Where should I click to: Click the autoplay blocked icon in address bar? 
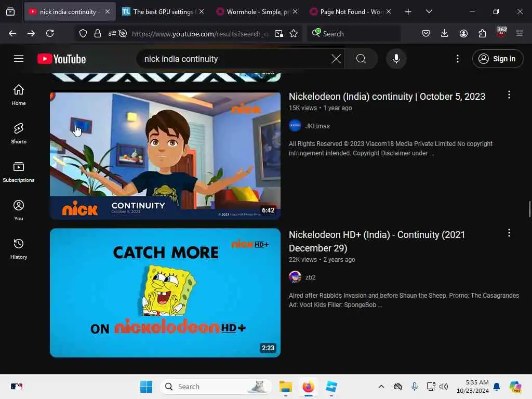(x=123, y=33)
